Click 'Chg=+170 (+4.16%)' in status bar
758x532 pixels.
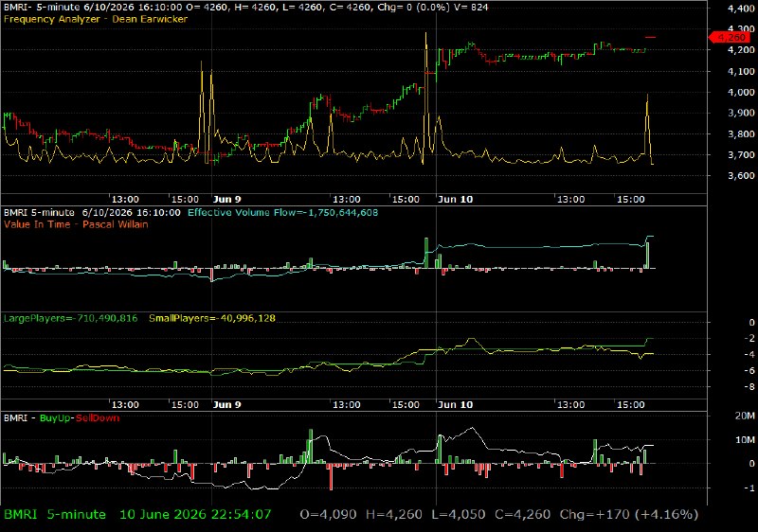coord(629,515)
